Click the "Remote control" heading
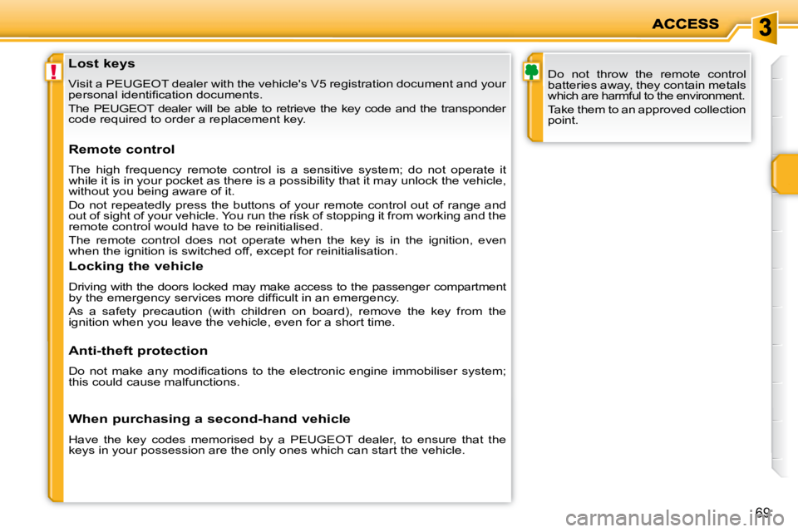 click(x=121, y=149)
